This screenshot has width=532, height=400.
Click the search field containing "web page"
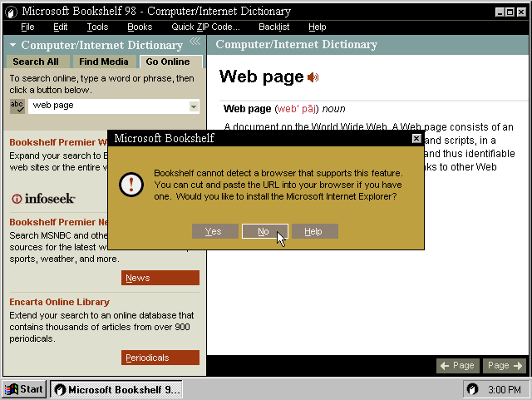tap(106, 106)
